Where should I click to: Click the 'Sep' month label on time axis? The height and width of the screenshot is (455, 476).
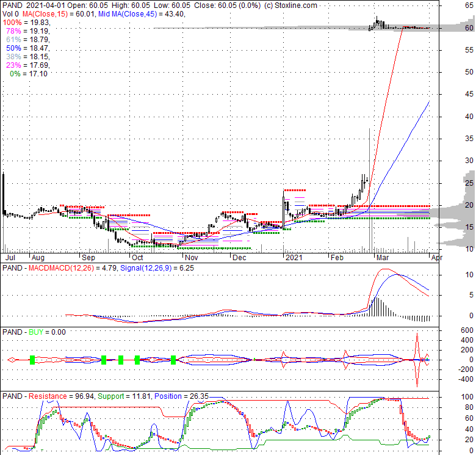point(88,258)
